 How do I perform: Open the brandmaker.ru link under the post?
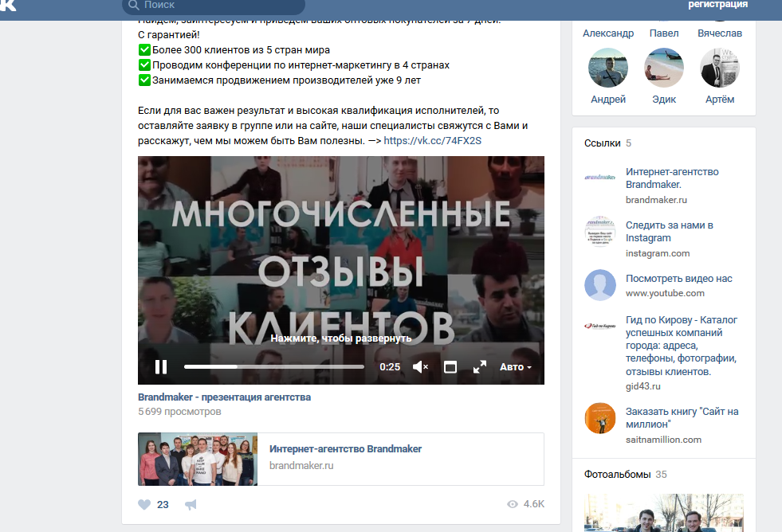click(x=301, y=465)
